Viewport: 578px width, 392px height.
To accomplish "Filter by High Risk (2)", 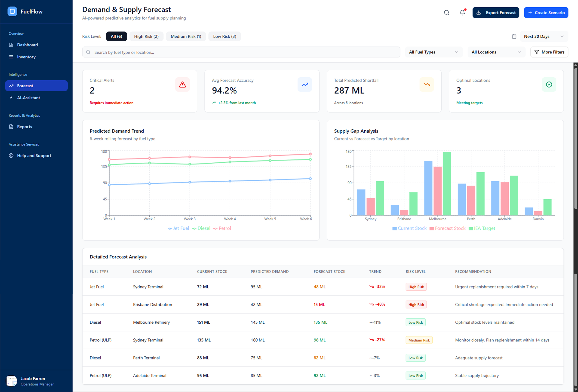I will point(146,36).
